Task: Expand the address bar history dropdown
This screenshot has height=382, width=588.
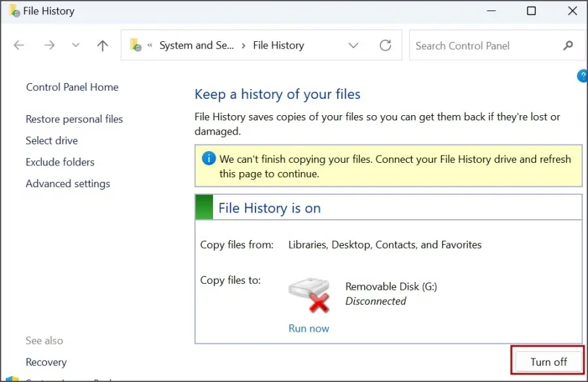Action: coord(353,45)
